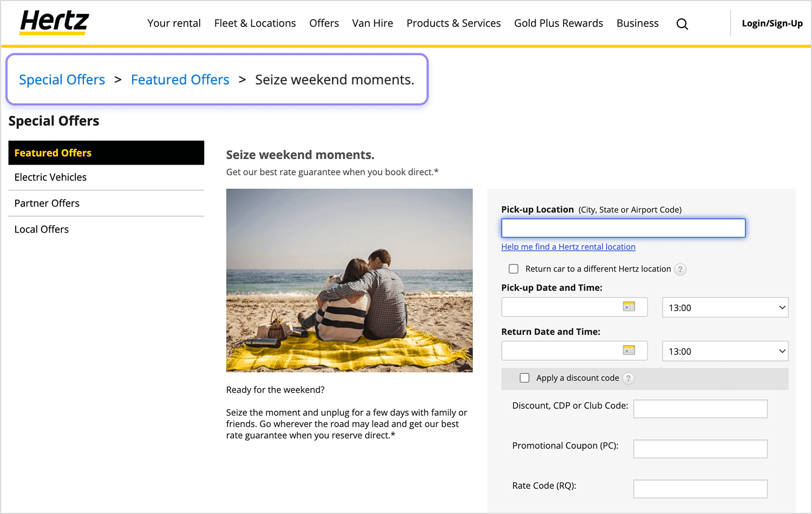Screen dimensions: 812x514
Task: Navigate to Van Hire
Action: tap(372, 23)
